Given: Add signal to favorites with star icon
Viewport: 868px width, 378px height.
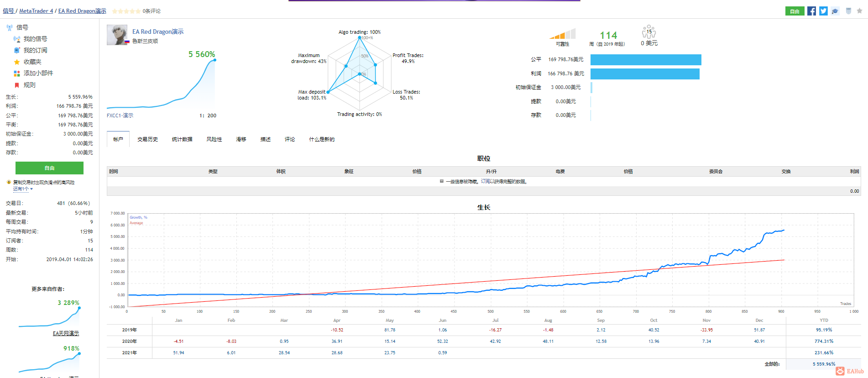Looking at the screenshot, I should (859, 11).
